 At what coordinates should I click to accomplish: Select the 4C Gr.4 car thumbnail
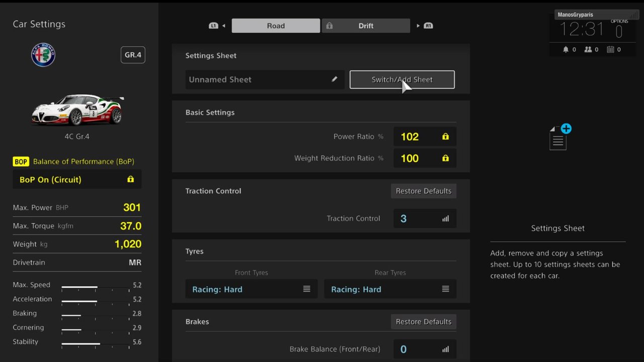pyautogui.click(x=77, y=110)
